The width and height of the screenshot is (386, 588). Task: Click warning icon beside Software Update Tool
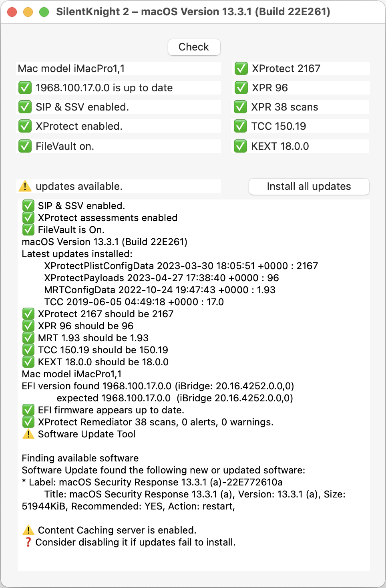click(28, 434)
